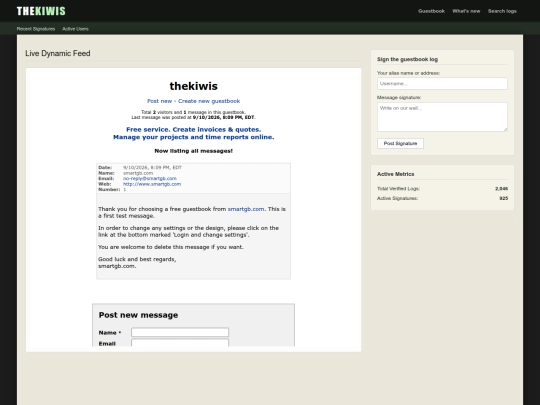Click the Message signature text area
The width and height of the screenshot is (540, 405).
click(442, 117)
